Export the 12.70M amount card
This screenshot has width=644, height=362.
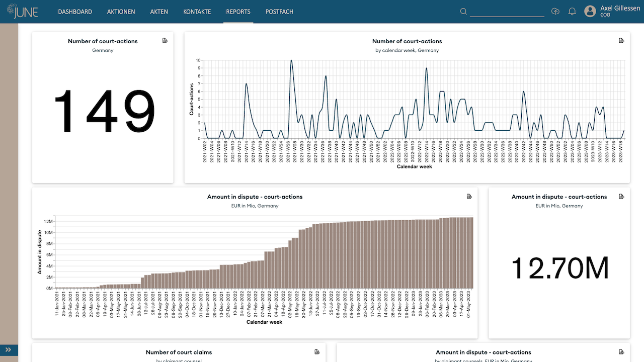click(x=621, y=196)
